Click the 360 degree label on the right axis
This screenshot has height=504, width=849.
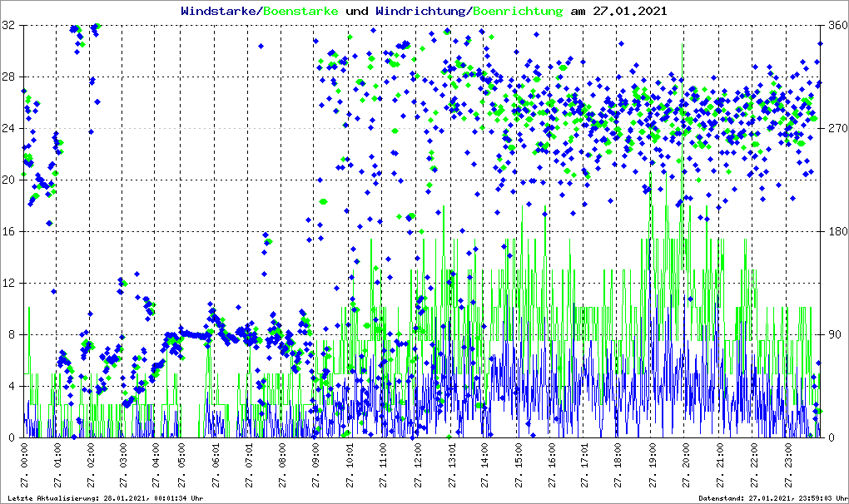[833, 26]
